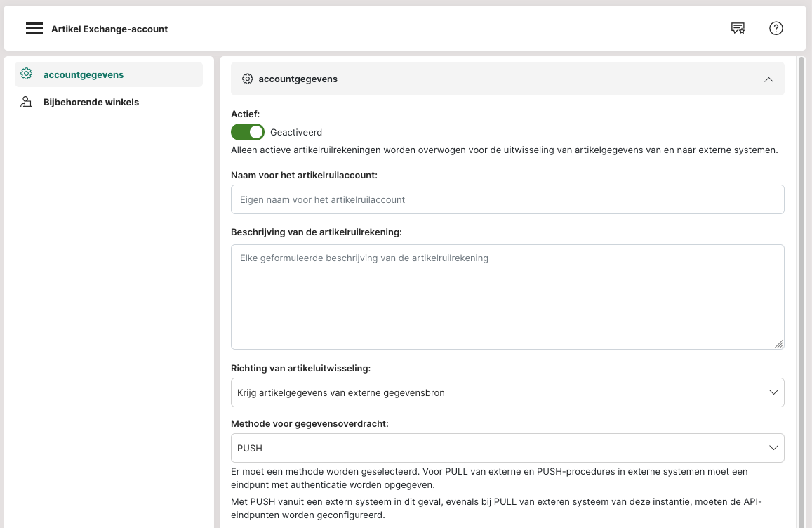The image size is (812, 528).
Task: Focus the Naam voor het artikelruilaccount field
Action: 507,199
